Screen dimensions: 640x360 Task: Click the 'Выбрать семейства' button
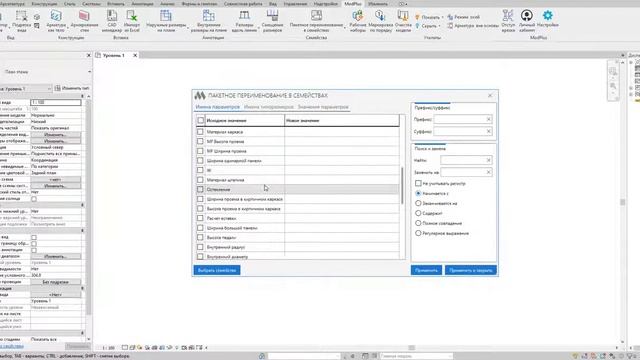(217, 270)
